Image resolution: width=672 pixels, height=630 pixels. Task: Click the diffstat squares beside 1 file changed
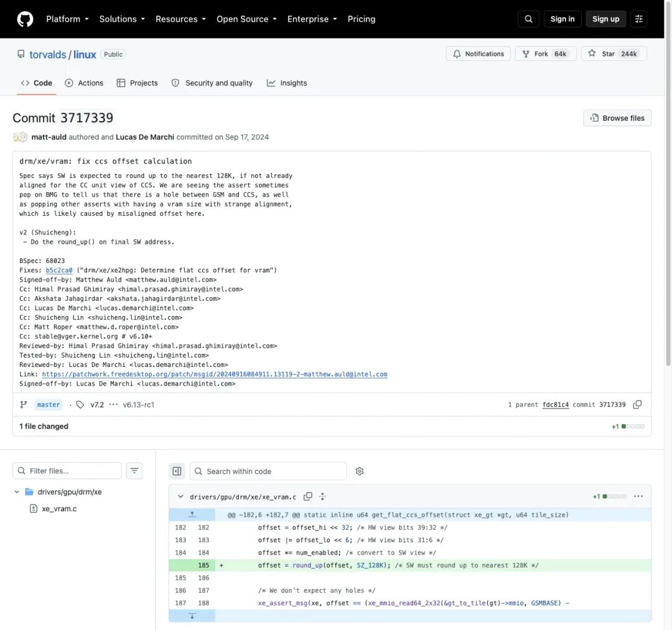click(x=633, y=427)
